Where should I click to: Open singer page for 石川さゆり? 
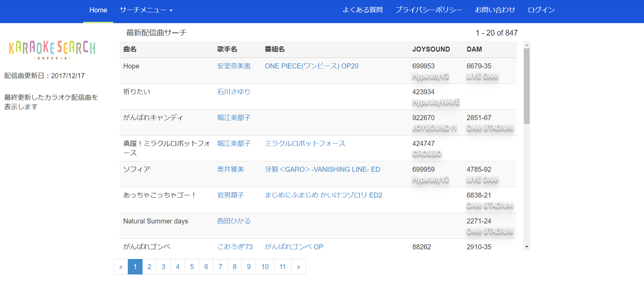[x=233, y=91]
